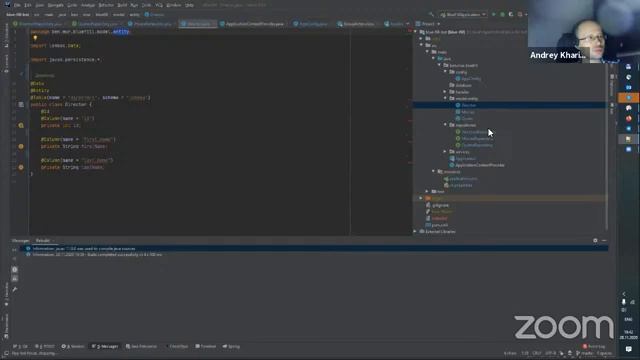Click the file encoding UTF-8 in the status bar
The image size is (640, 360).
pyautogui.click(x=550, y=353)
